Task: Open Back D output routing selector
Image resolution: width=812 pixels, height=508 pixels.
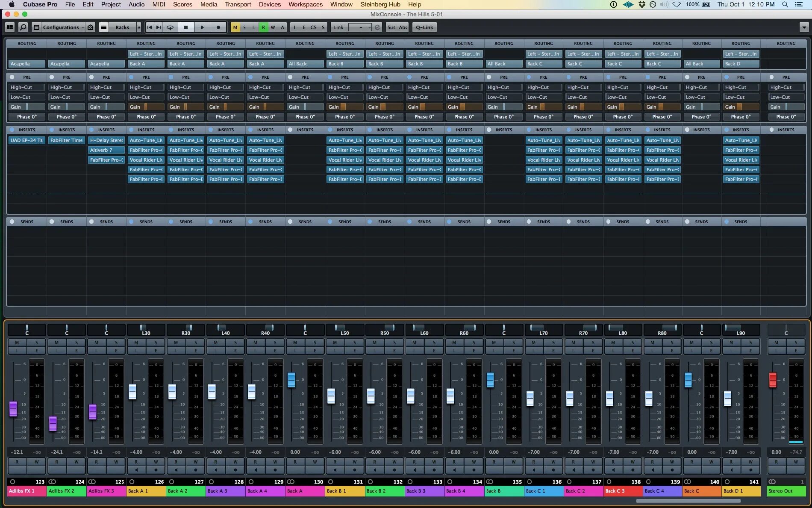Action: pos(741,64)
